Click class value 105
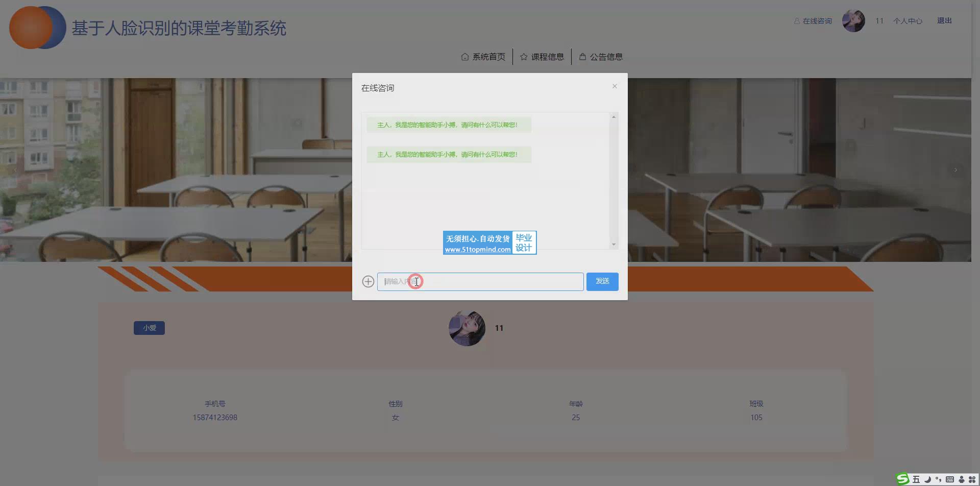This screenshot has height=486, width=980. 756,418
